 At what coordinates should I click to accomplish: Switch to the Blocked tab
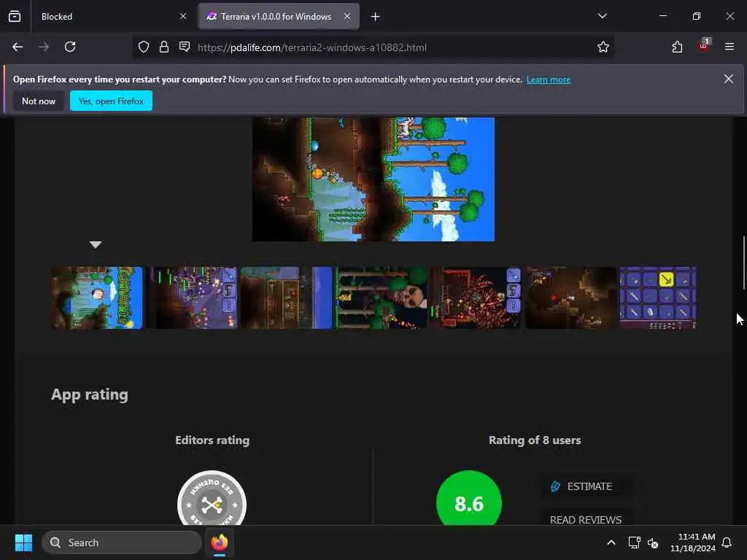click(x=111, y=16)
